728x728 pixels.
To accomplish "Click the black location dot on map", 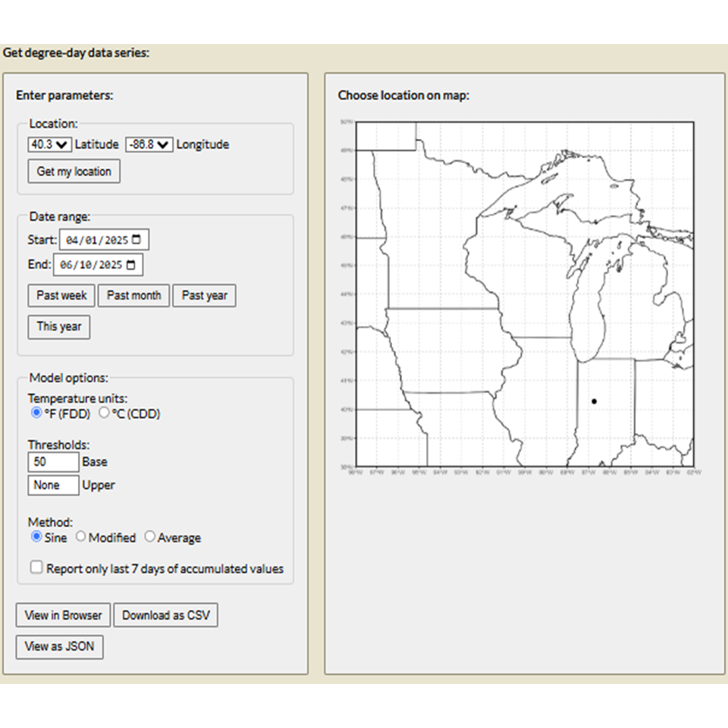I will [595, 402].
